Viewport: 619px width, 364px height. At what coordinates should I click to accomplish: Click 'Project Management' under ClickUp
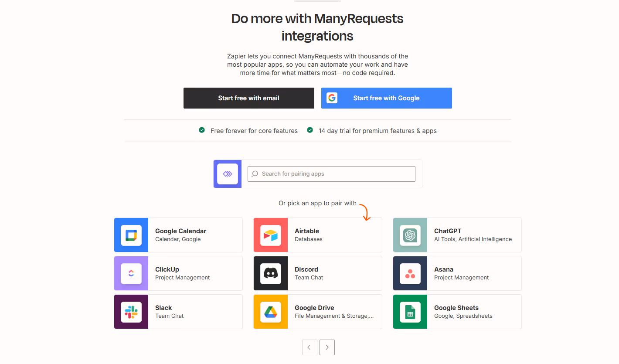(183, 278)
